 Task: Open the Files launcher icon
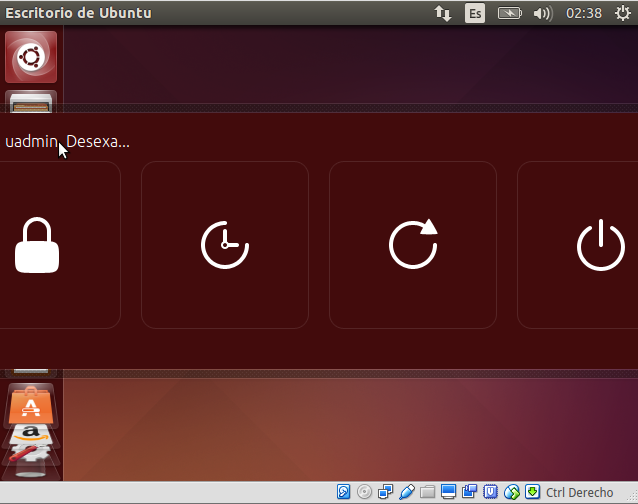pos(31,101)
